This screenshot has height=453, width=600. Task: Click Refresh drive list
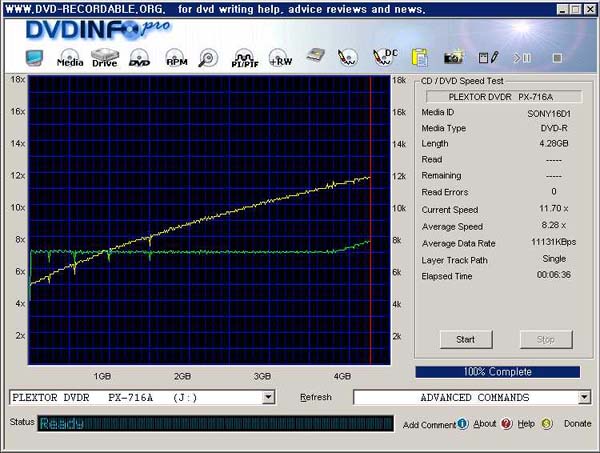316,397
